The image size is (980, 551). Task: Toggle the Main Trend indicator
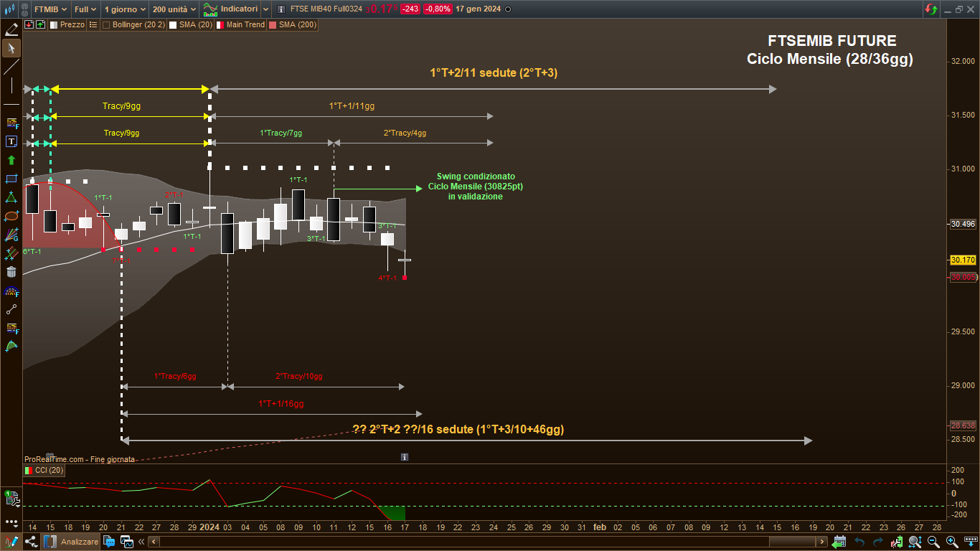(220, 24)
